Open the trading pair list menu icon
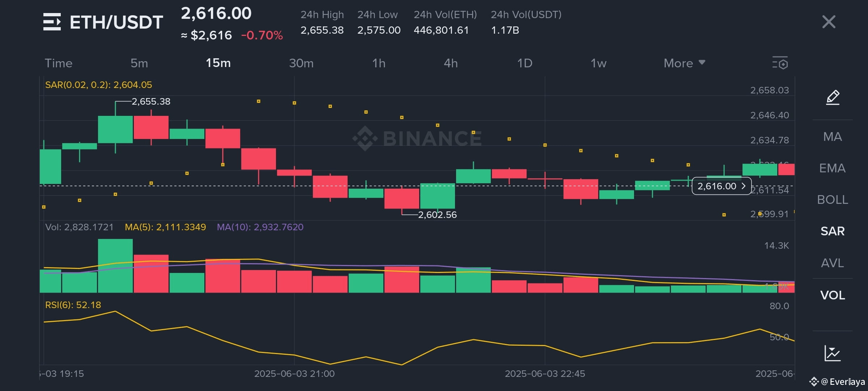The width and height of the screenshot is (868, 391). pyautogui.click(x=52, y=22)
